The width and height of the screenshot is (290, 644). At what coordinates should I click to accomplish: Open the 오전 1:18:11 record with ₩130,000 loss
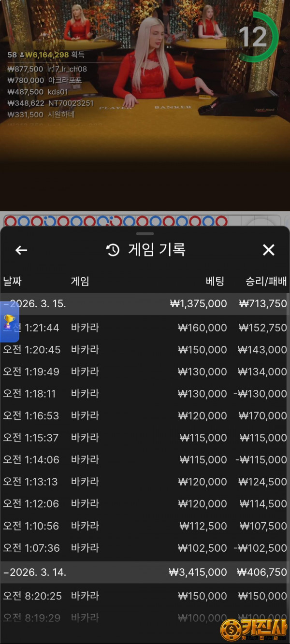tap(145, 394)
